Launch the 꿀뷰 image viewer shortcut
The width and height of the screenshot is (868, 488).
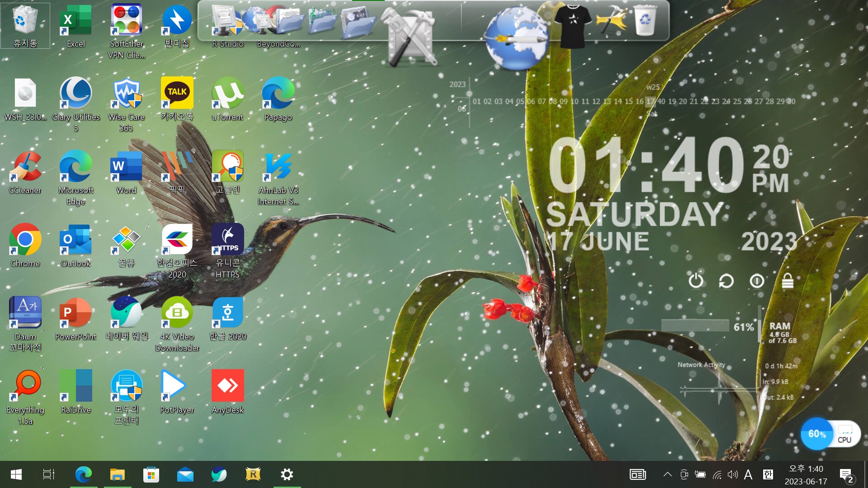pos(127,246)
